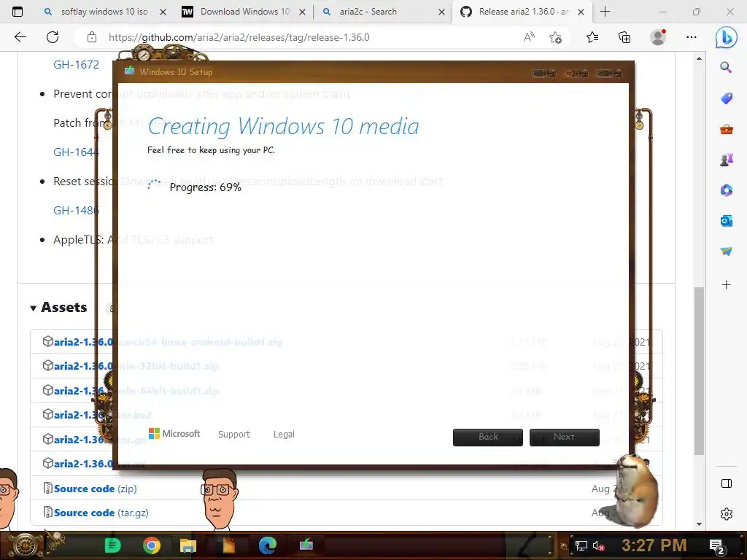Screen dimensions: 747x560
Task: Open the Bing chat sidebar button
Action: (x=726, y=37)
